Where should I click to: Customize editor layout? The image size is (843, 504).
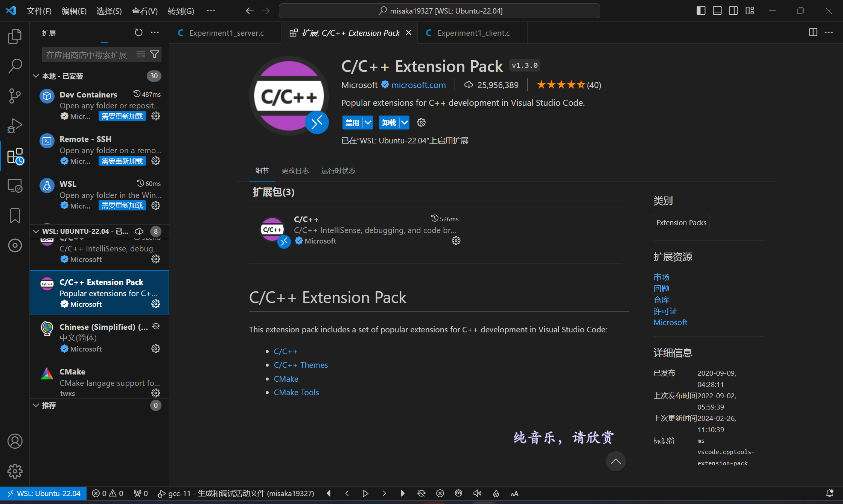click(750, 11)
